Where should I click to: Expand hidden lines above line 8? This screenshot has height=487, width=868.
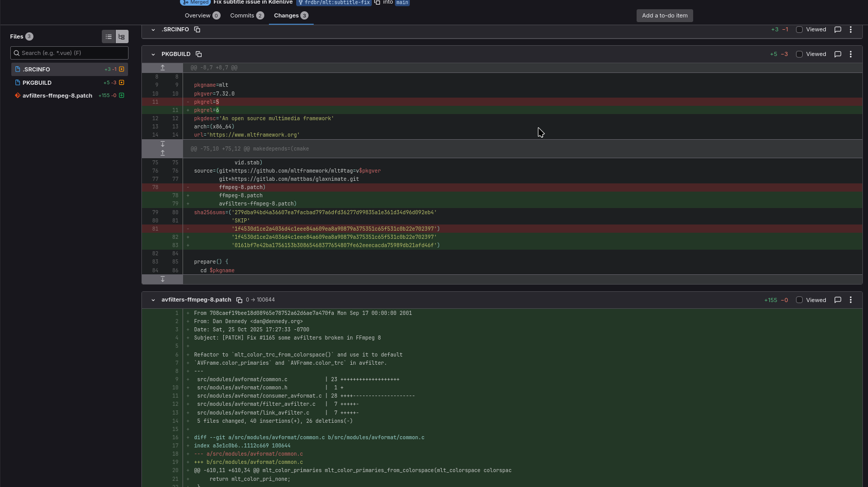point(162,68)
